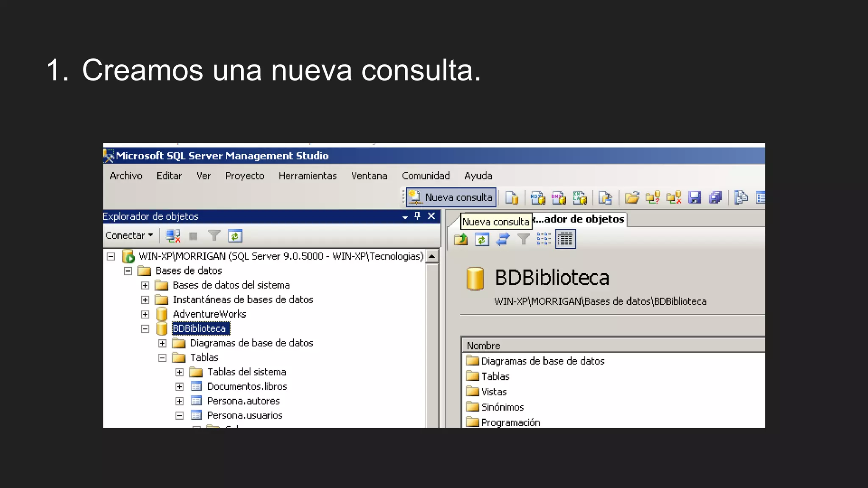Screen dimensions: 868x488
Task: Open the Editar menu
Action: (169, 176)
